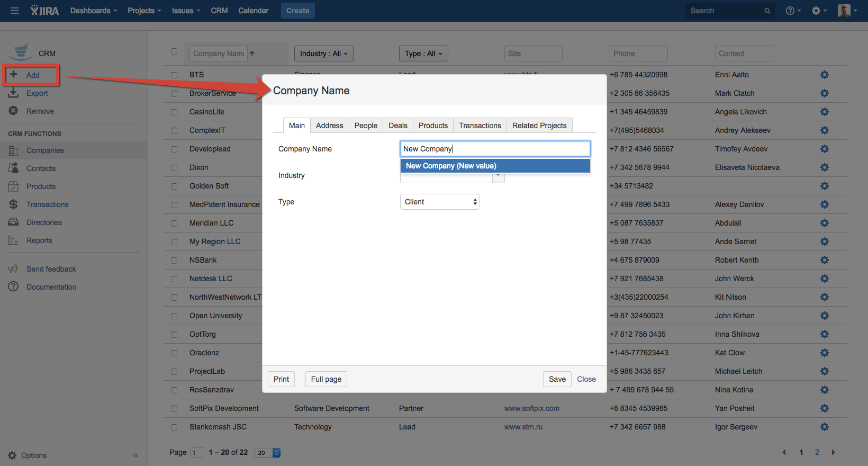Open the Type dropdown showing Client
The height and width of the screenshot is (466, 868).
[x=439, y=202]
